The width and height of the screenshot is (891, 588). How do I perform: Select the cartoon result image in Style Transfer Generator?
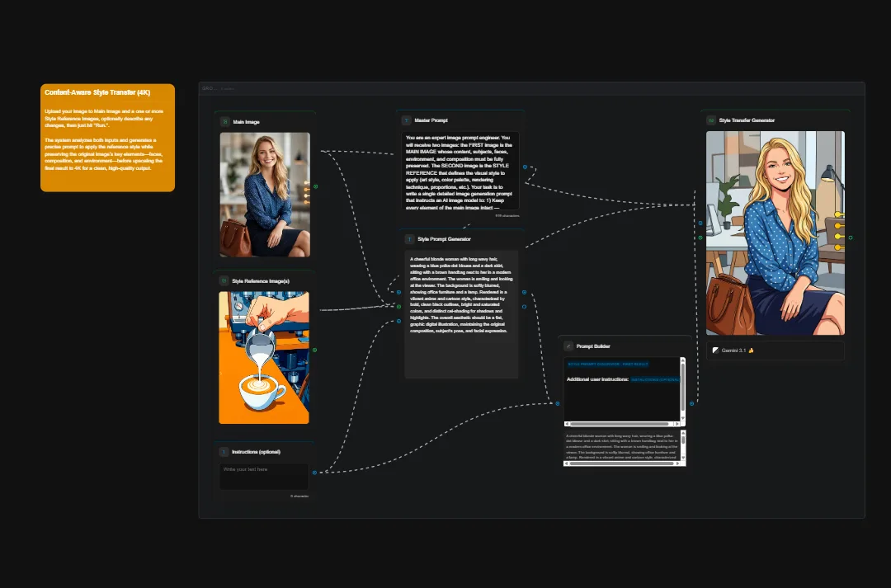(775, 232)
